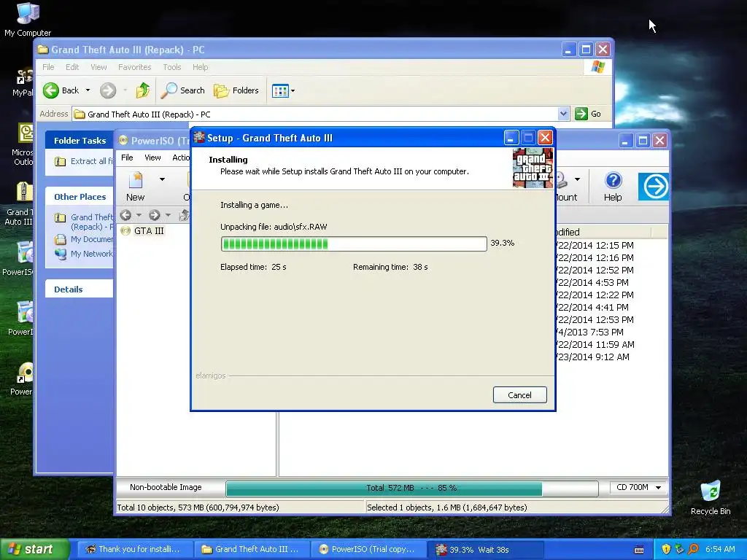The height and width of the screenshot is (560, 747).
Task: Click the security shield tray icon
Action: pos(666,549)
